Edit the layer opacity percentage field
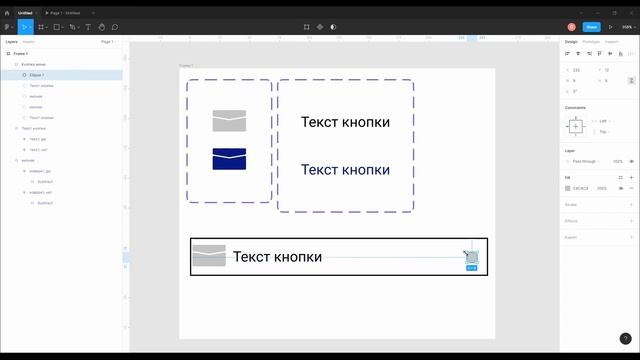The height and width of the screenshot is (360, 640). 618,161
